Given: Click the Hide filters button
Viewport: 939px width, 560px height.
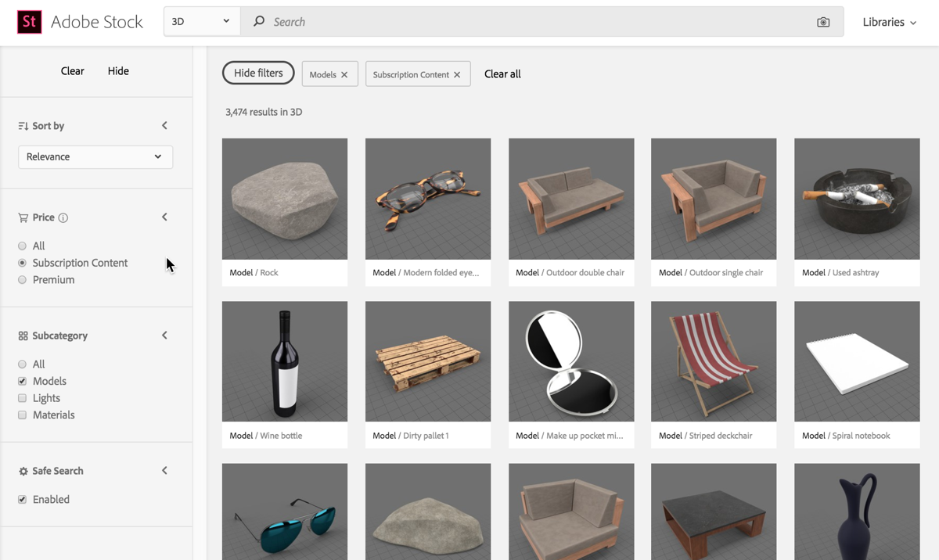Looking at the screenshot, I should tap(258, 73).
